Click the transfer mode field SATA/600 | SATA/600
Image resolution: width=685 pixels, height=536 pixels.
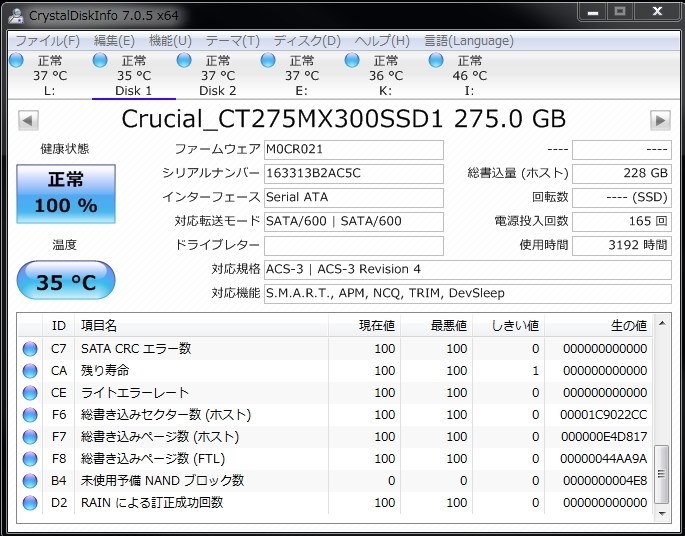click(354, 222)
